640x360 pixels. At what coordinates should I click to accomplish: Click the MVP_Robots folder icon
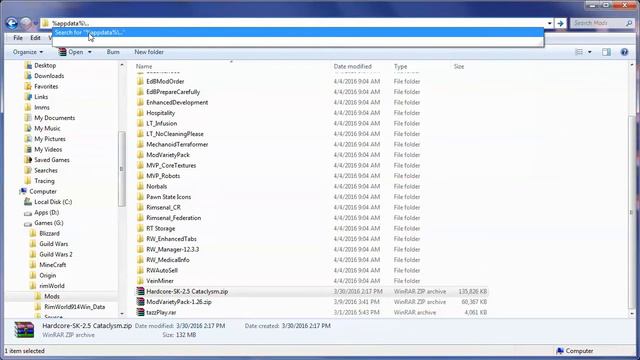(140, 176)
